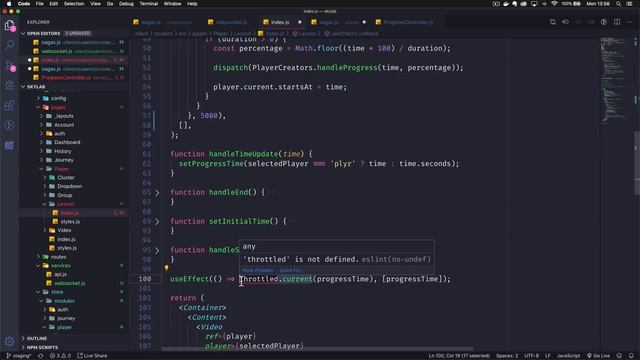Click the Synchronize Changes icon in status bar

pyautogui.click(x=40, y=356)
